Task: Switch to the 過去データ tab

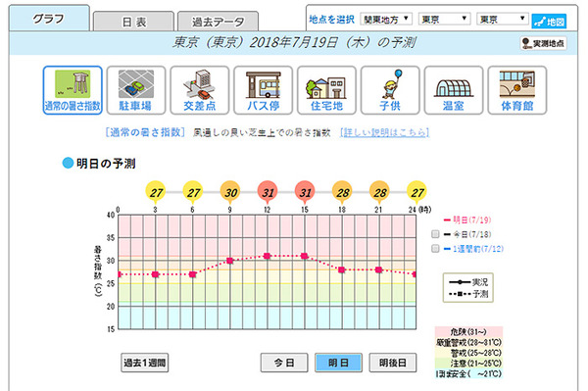Action: click(x=218, y=22)
